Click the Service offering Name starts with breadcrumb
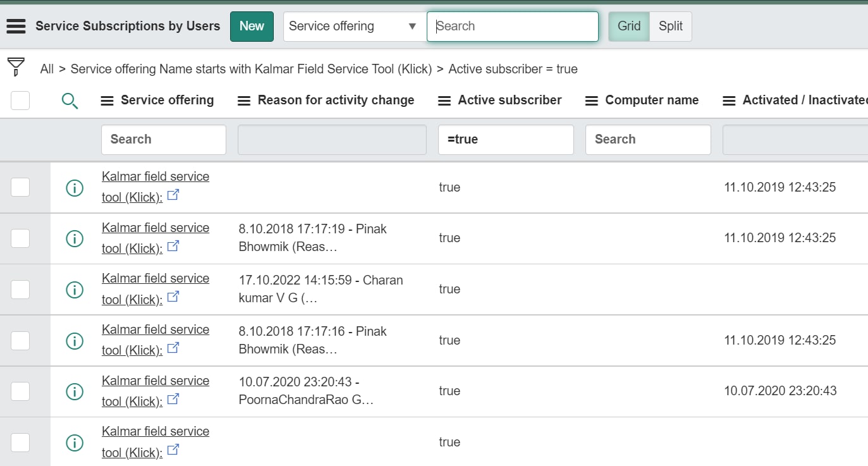868x466 pixels. coord(251,69)
